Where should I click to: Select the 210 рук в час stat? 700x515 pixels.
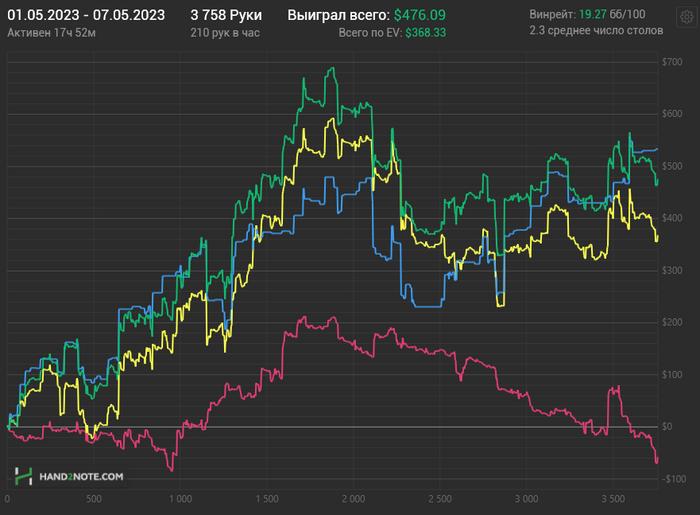pyautogui.click(x=227, y=33)
